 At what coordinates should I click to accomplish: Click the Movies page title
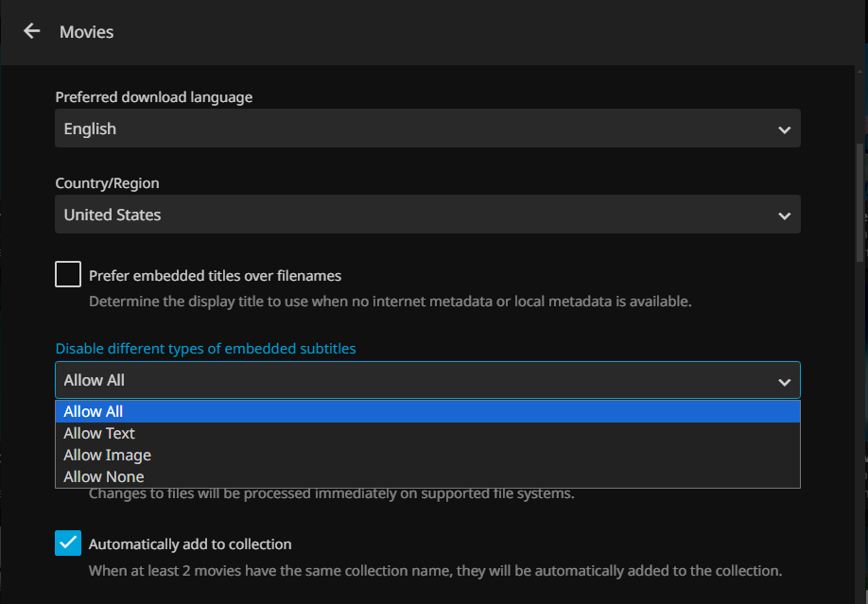[86, 32]
